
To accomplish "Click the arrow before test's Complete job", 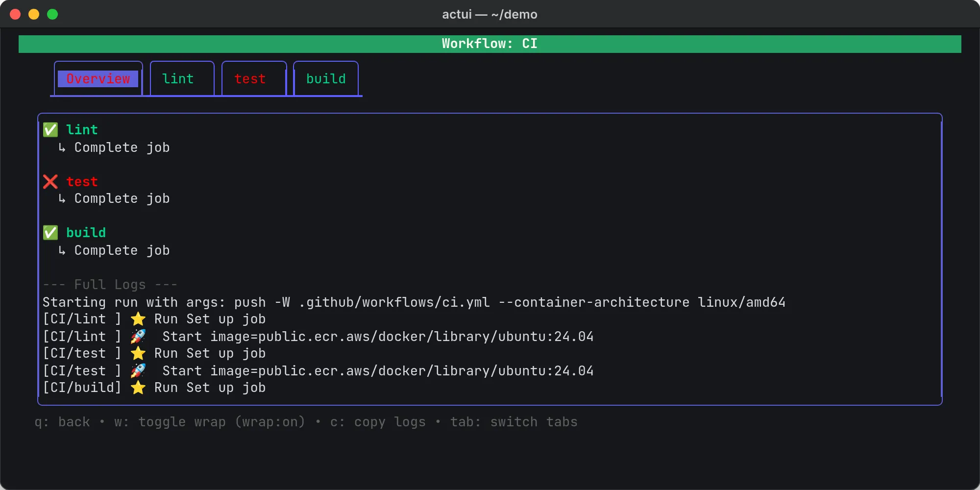I will [x=62, y=198].
